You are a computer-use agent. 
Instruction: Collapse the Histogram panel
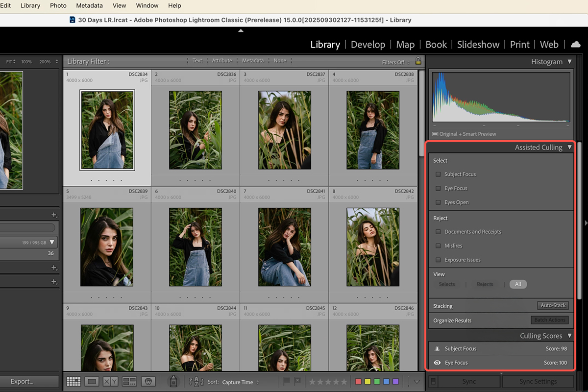[x=569, y=62]
